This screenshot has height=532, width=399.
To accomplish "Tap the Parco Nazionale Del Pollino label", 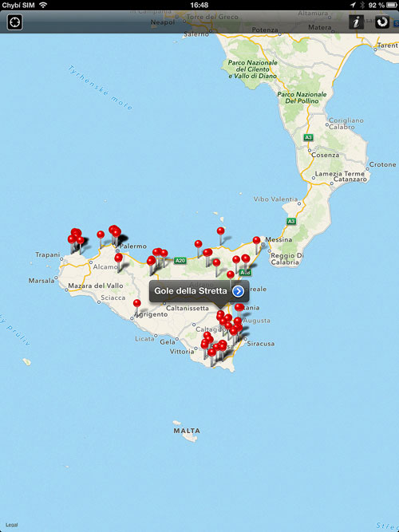I will [302, 98].
